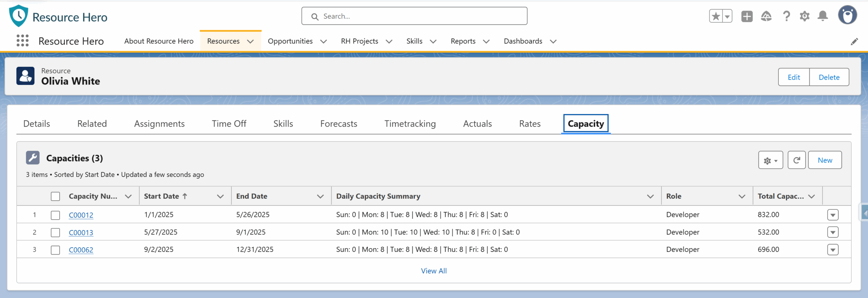Screen dimensions: 868x298
Task: Click the pencil icon to edit navigation
Action: (x=854, y=41)
